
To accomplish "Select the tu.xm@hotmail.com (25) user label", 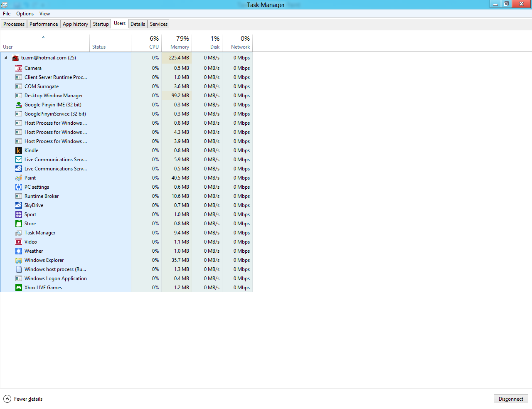I will [x=49, y=58].
